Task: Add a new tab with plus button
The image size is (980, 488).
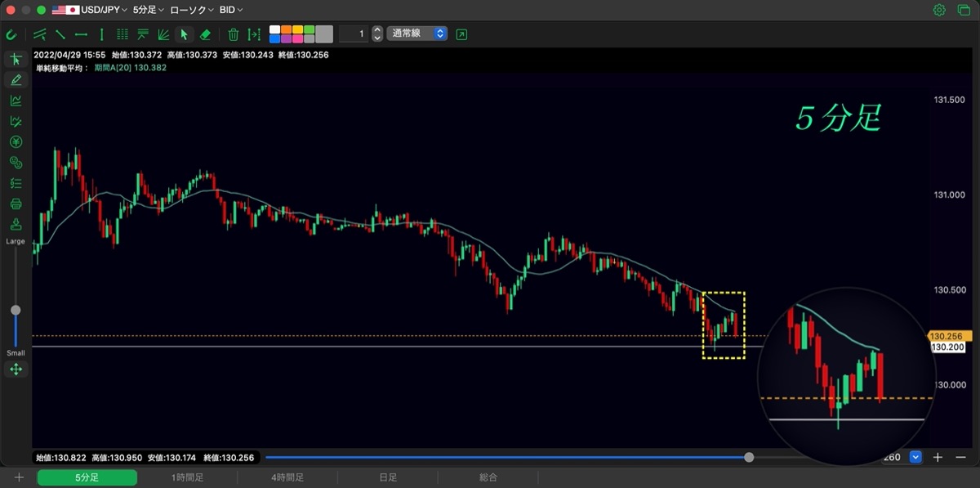Action: tap(19, 477)
